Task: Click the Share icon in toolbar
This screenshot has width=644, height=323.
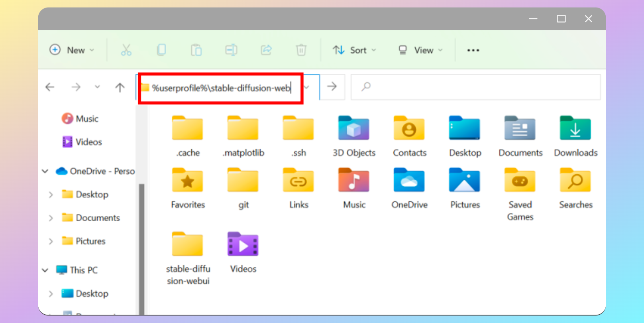Action: 266,50
